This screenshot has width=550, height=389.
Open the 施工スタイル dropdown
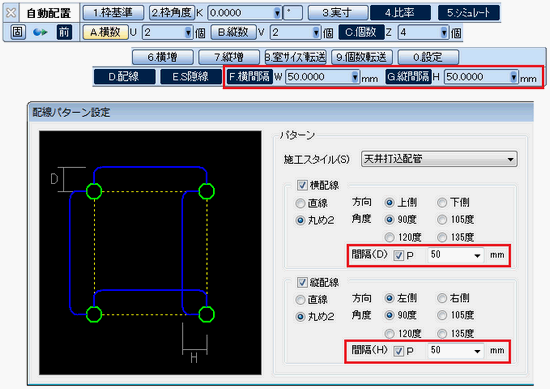click(439, 159)
